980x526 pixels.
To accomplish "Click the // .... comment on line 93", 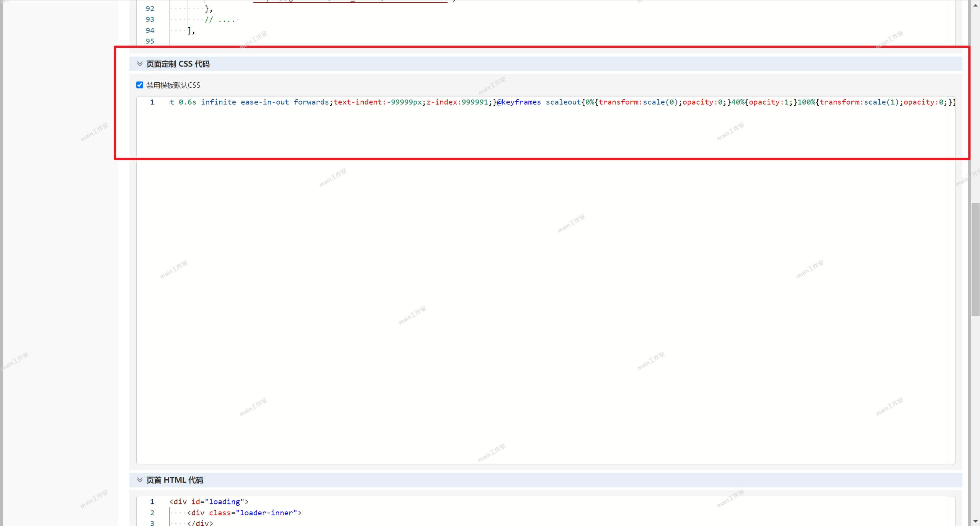I will tap(220, 20).
